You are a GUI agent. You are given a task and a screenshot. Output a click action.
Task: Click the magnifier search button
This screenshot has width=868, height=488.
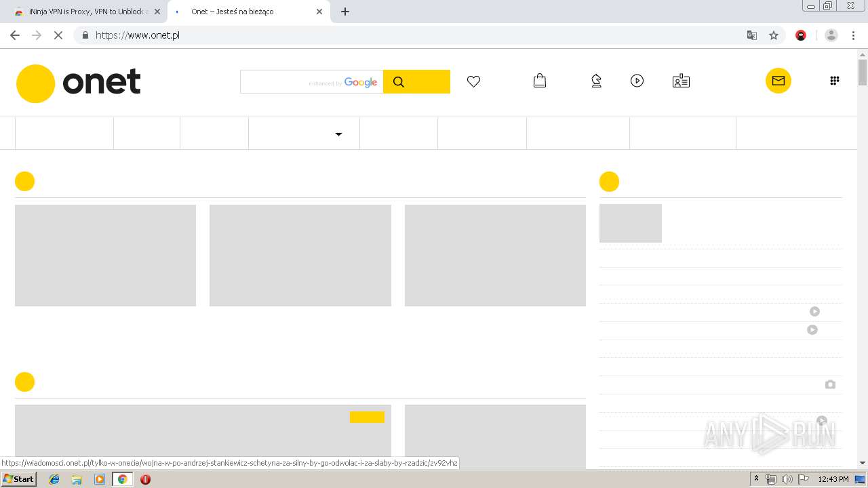click(x=416, y=81)
